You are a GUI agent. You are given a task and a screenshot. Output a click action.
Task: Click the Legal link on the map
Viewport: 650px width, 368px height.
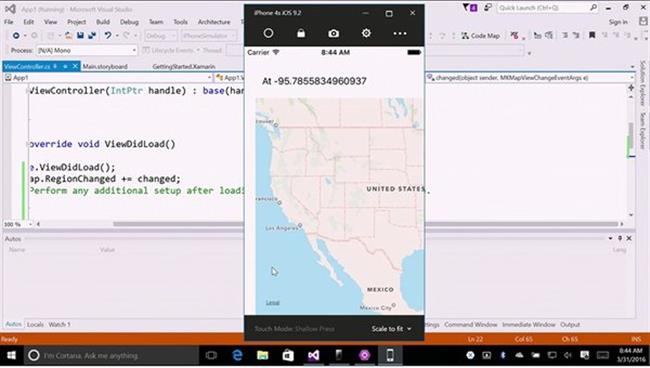pyautogui.click(x=272, y=303)
